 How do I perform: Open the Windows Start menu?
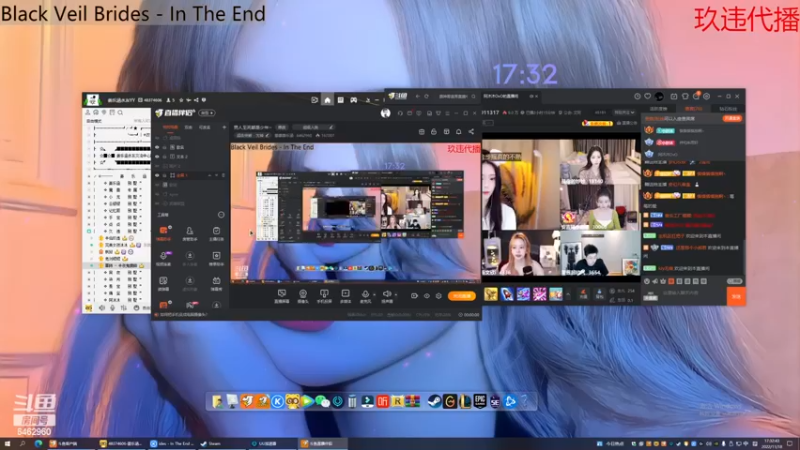click(x=7, y=444)
